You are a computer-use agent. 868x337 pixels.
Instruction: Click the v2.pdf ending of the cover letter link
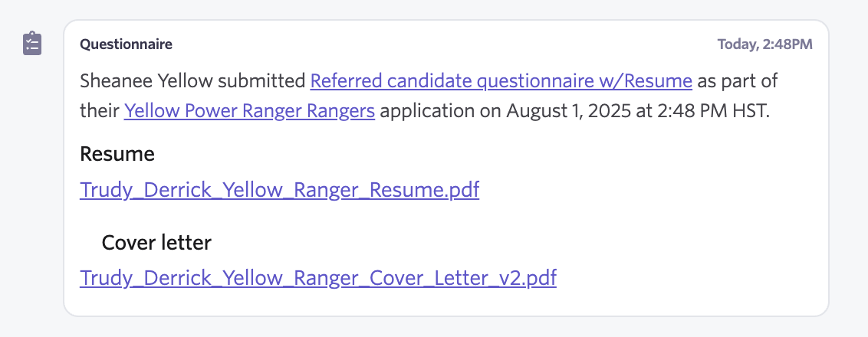[x=531, y=278]
